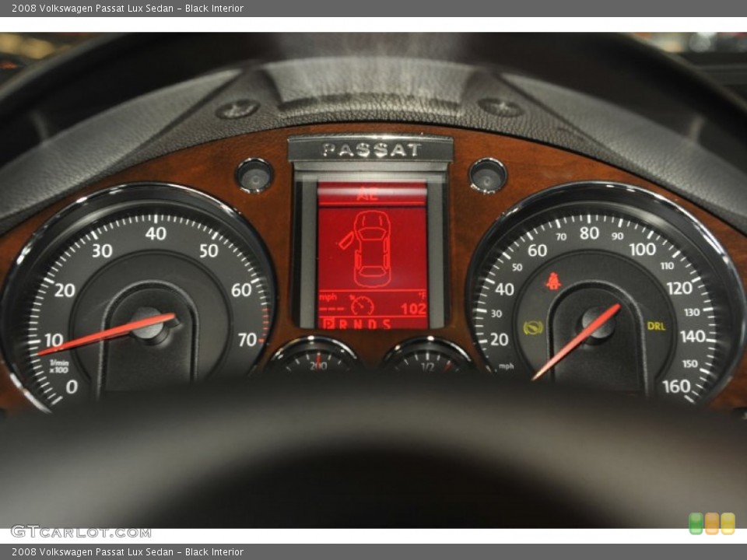This screenshot has width=747, height=560.
Task: Click the 60 mark on the tachometer
Action: tap(241, 290)
